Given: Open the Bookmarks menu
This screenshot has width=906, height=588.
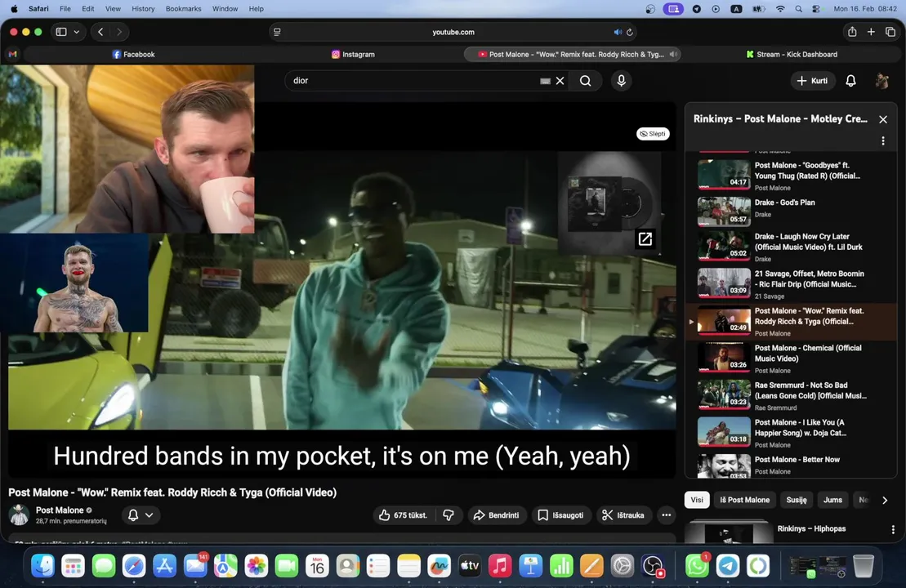Looking at the screenshot, I should [183, 9].
